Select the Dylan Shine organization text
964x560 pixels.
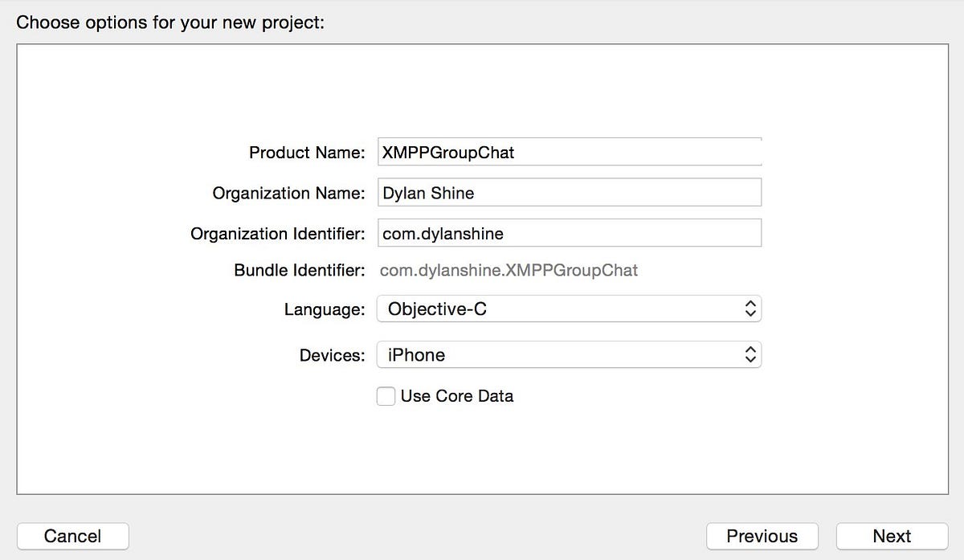pyautogui.click(x=428, y=193)
